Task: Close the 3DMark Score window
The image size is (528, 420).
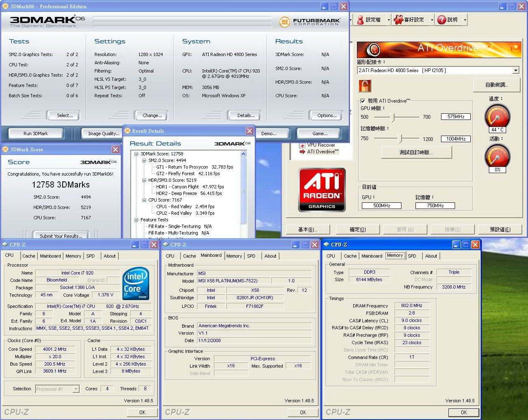Action: (x=115, y=149)
